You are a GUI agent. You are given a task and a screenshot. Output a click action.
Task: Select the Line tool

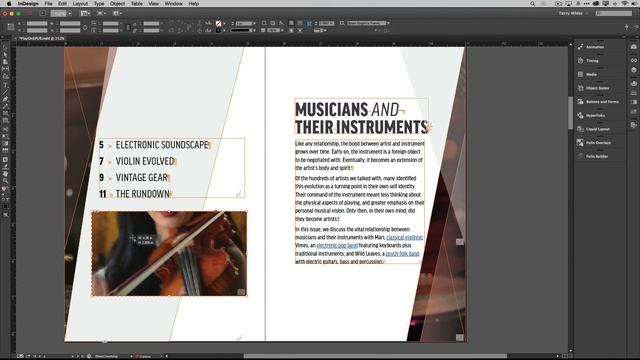pyautogui.click(x=5, y=92)
